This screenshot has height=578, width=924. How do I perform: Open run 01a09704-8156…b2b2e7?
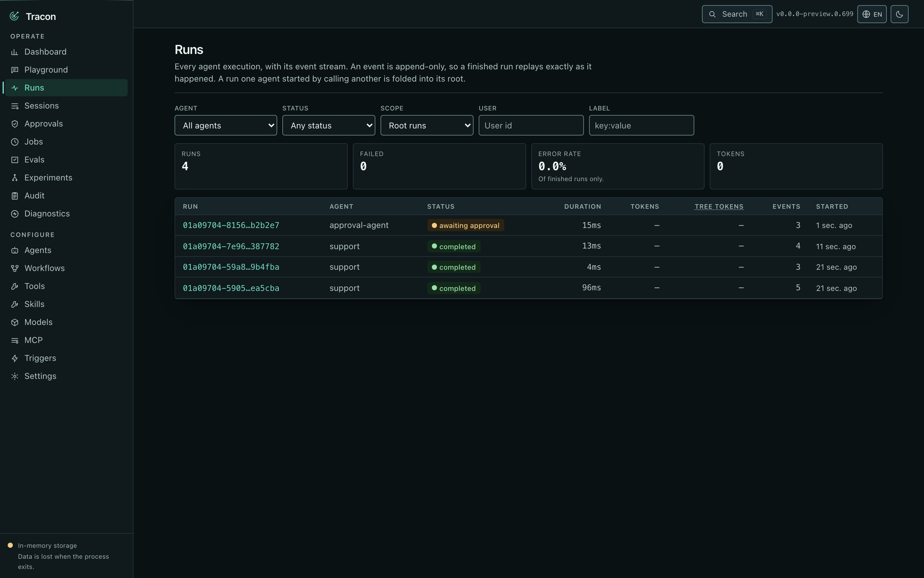(231, 225)
